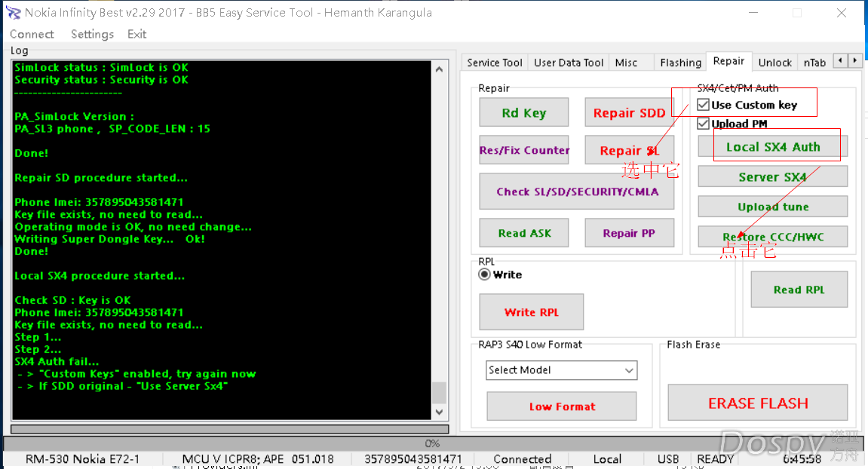Click log line Check SD : Key is OK
The height and width of the screenshot is (469, 868).
pyautogui.click(x=72, y=300)
